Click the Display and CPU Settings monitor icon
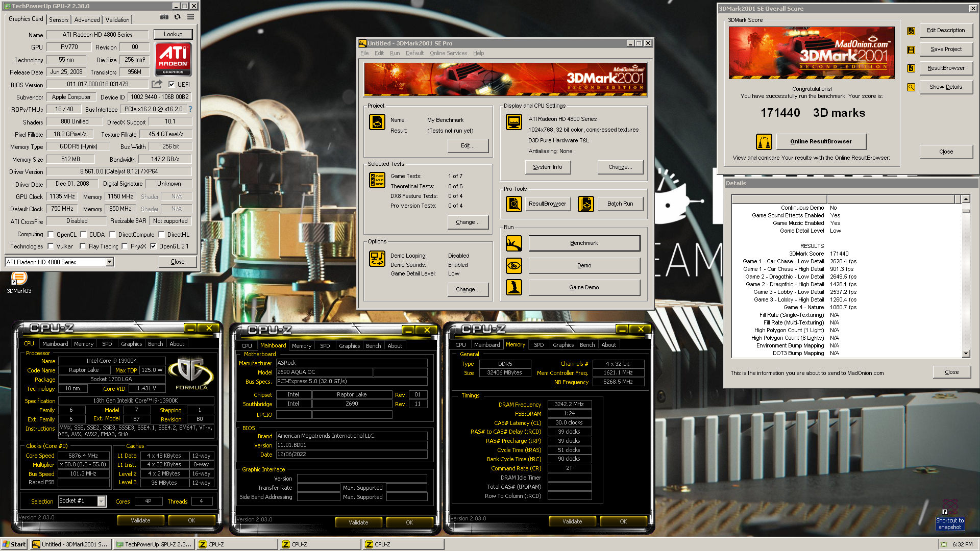Image resolution: width=980 pixels, height=551 pixels. 514,122
